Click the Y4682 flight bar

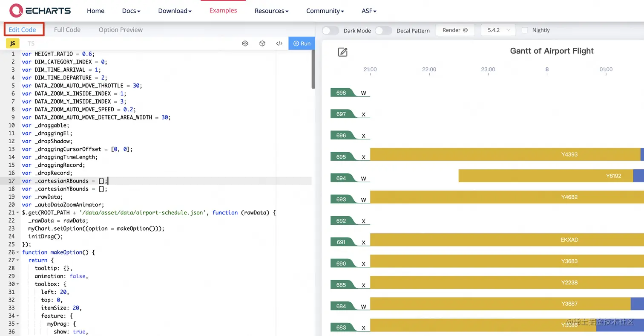click(507, 197)
